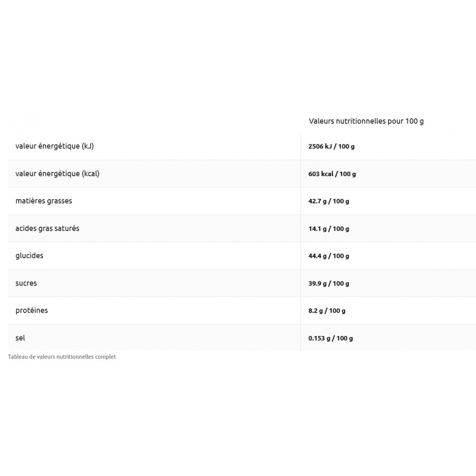Select the 'sel' row label
Screen dimensions: 476x476
20,338
